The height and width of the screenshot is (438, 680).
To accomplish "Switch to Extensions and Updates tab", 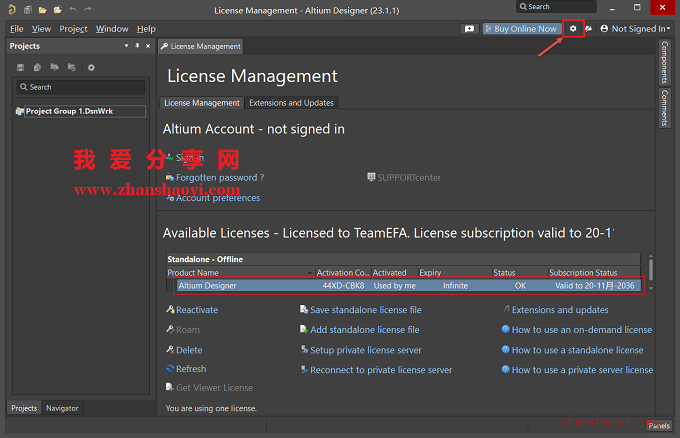I will click(x=291, y=103).
